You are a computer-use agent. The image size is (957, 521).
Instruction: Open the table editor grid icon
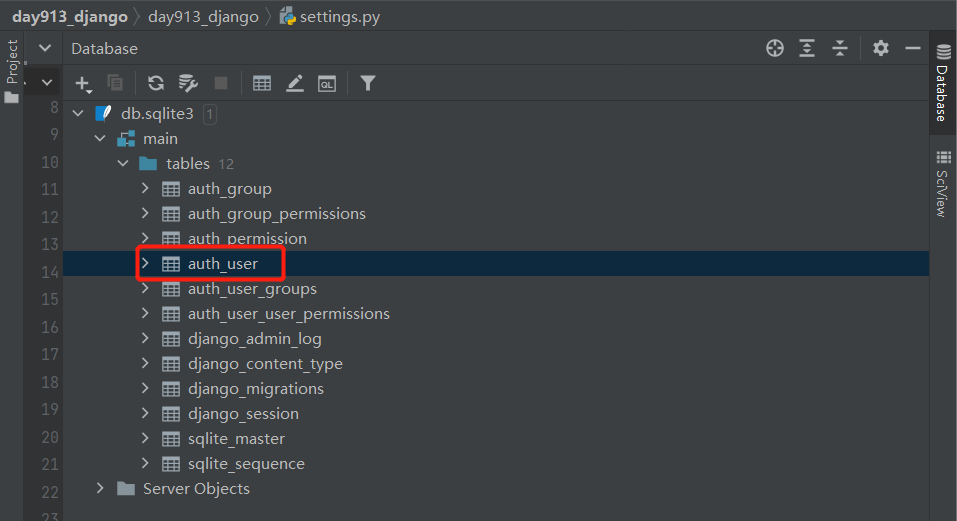pos(262,84)
